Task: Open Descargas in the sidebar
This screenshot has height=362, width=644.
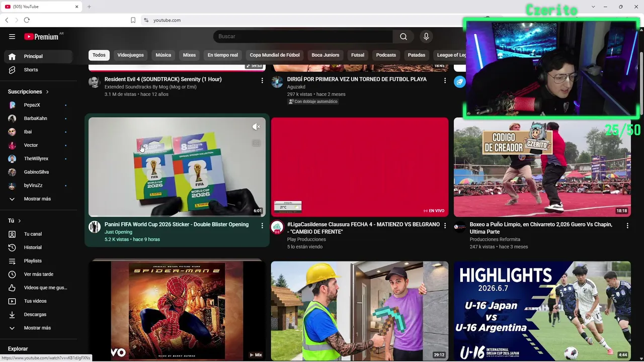Action: [38, 315]
